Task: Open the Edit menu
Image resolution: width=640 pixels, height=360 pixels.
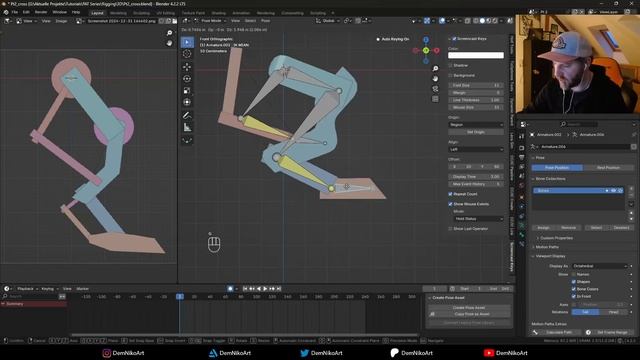Action: [x=26, y=12]
